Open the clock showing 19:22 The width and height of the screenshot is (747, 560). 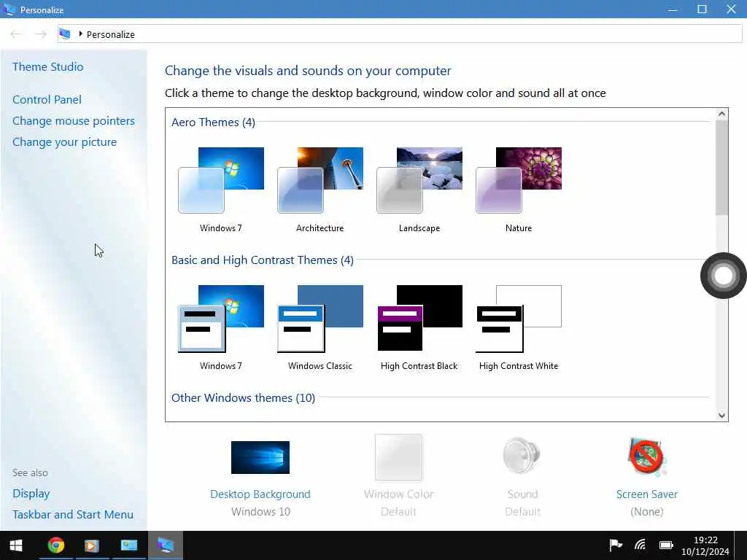pyautogui.click(x=705, y=545)
